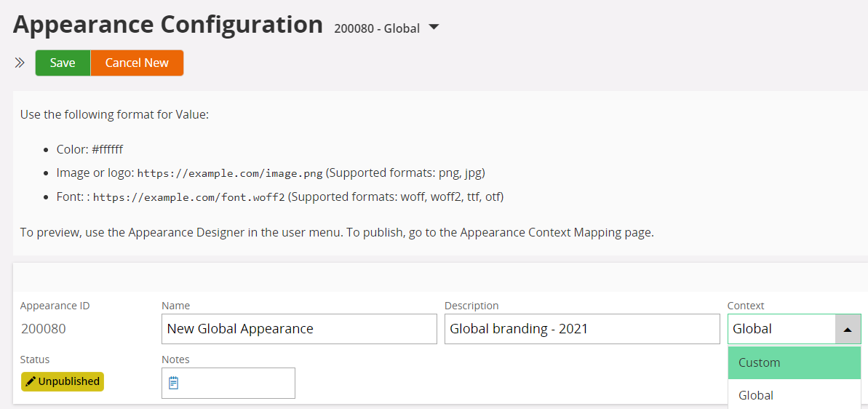Click the Appearance Configuration page title
Viewport: 868px width, 409px height.
coord(168,25)
